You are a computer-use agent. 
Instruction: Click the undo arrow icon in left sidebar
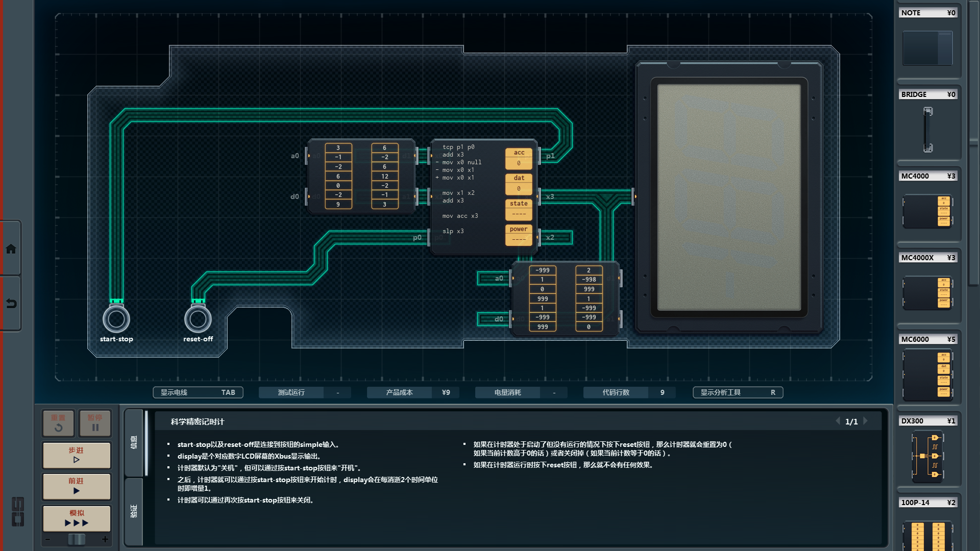click(x=11, y=304)
